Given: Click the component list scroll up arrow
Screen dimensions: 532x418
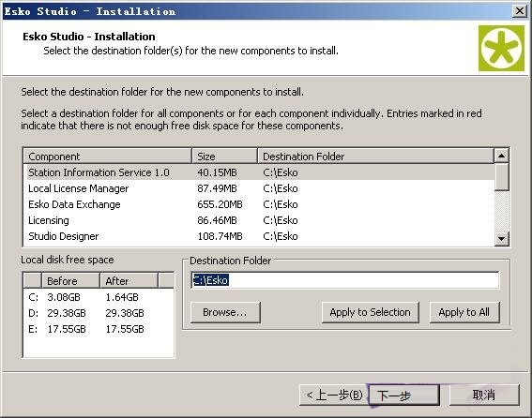Looking at the screenshot, I should (x=501, y=156).
